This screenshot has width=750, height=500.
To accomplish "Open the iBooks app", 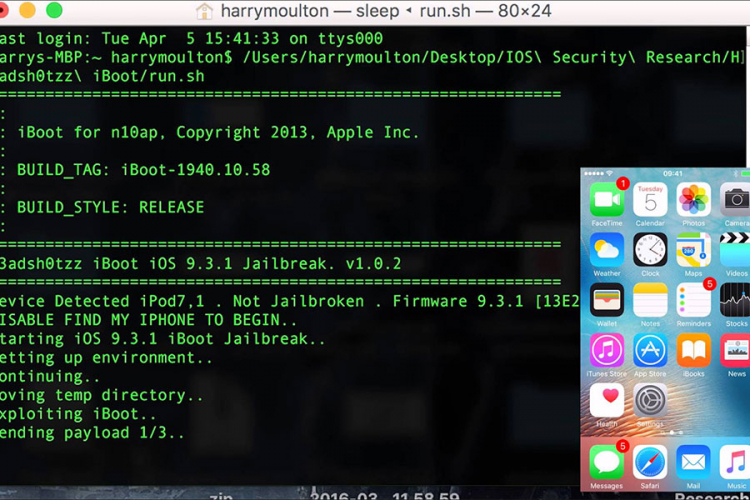I will (x=694, y=350).
